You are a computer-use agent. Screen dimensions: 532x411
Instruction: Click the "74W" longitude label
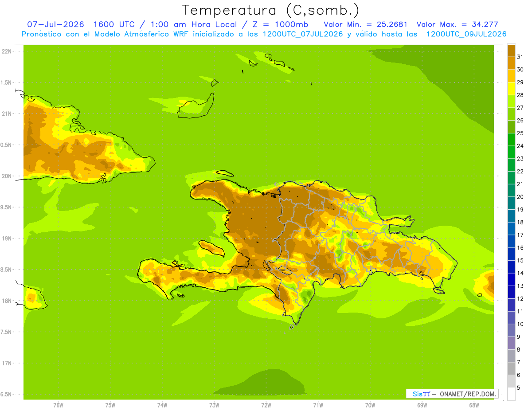tap(162, 405)
